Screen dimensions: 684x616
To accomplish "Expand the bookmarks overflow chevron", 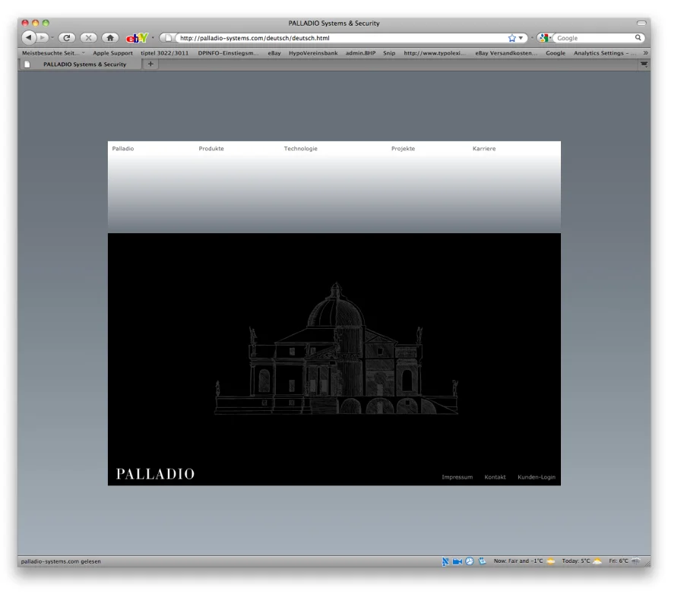I will 645,52.
